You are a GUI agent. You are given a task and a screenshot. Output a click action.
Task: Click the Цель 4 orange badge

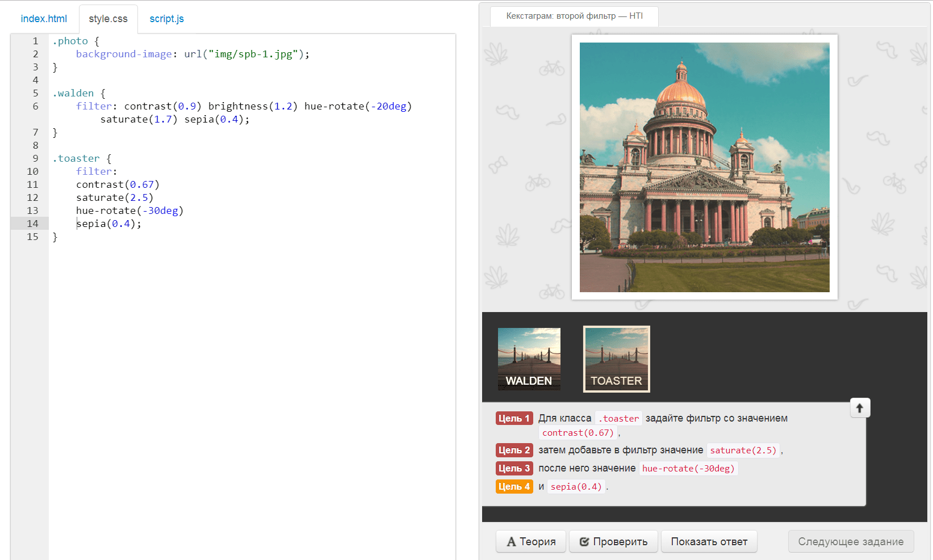(x=514, y=486)
